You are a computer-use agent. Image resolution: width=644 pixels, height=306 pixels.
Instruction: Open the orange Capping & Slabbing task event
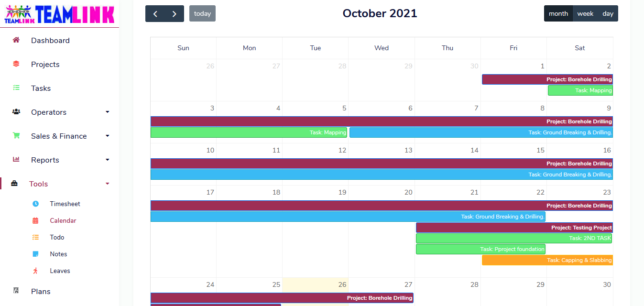pos(547,260)
